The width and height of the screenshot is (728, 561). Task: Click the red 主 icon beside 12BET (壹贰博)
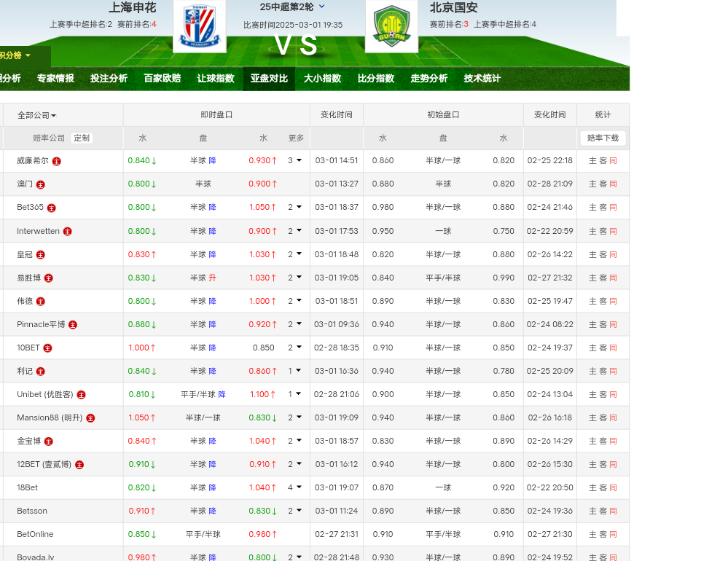(x=79, y=465)
